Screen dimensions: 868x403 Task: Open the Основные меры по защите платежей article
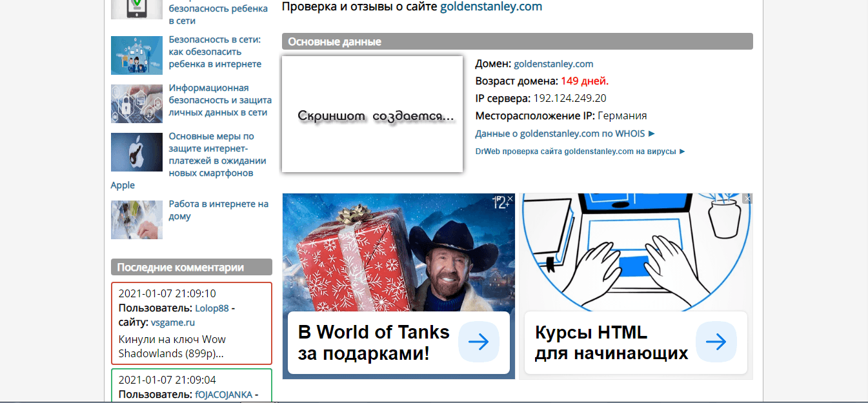(x=219, y=152)
